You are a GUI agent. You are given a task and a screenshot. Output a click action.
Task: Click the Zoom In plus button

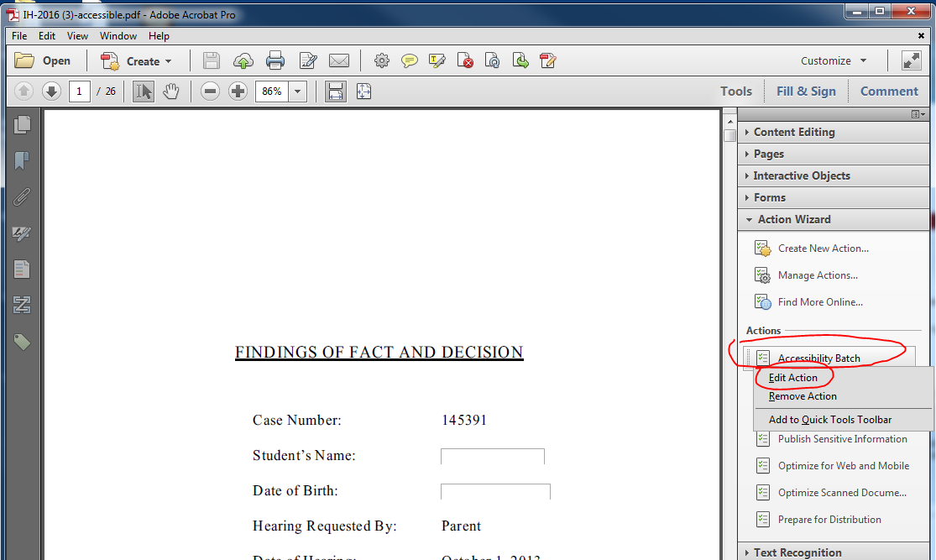click(x=238, y=92)
